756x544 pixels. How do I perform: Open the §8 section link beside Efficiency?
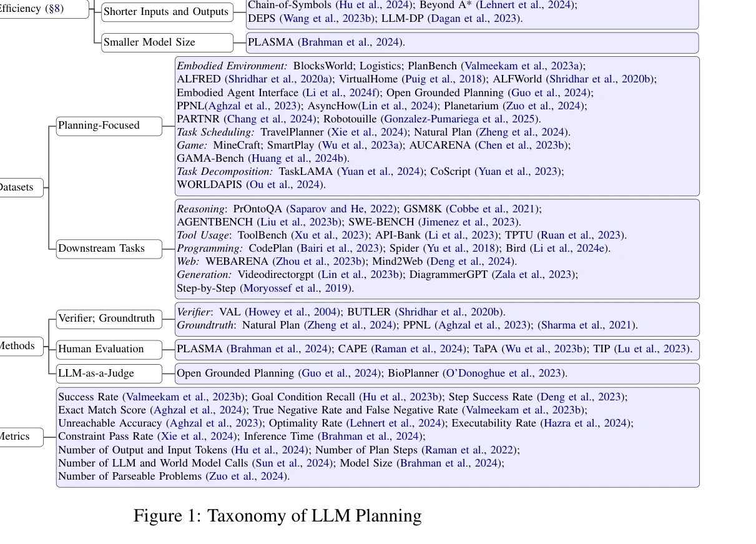[x=55, y=9]
